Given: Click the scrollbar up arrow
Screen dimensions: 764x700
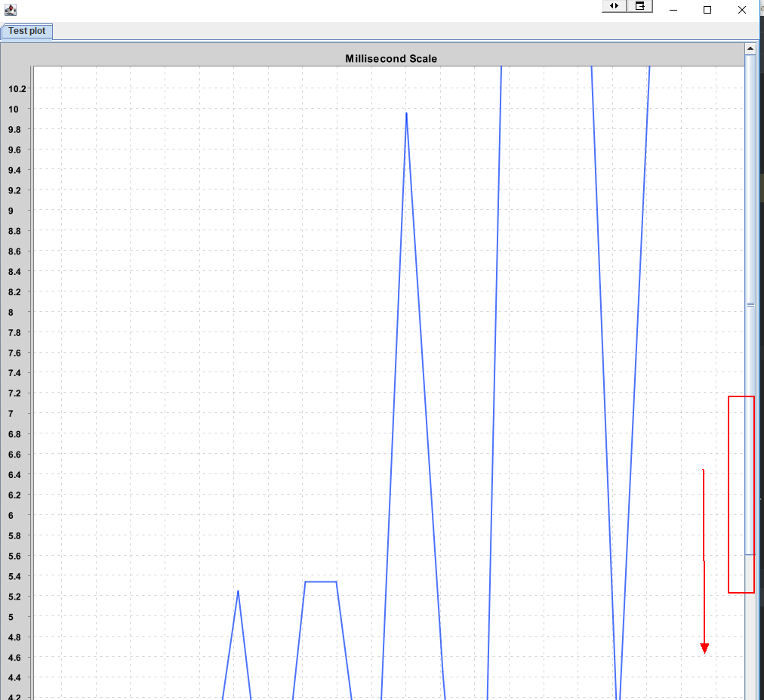Looking at the screenshot, I should [x=750, y=48].
